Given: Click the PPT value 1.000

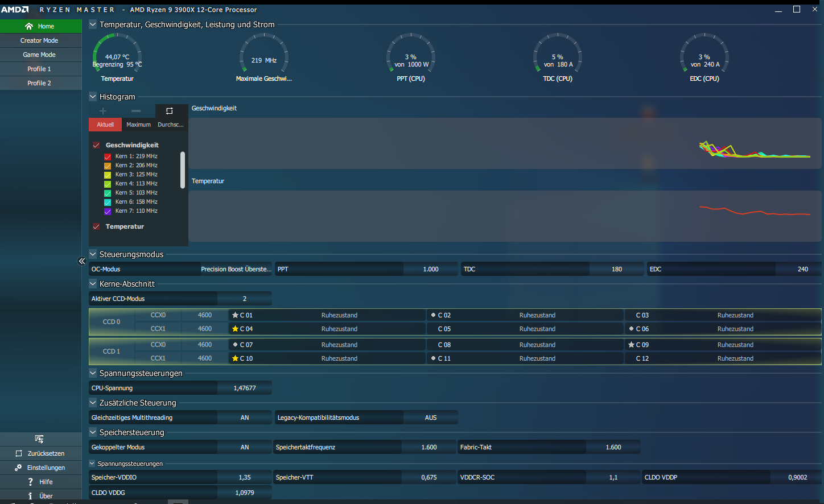Looking at the screenshot, I should [x=431, y=269].
